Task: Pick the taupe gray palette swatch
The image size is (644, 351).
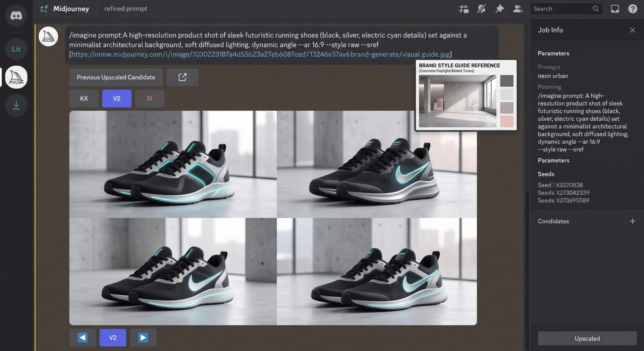Action: tap(506, 108)
